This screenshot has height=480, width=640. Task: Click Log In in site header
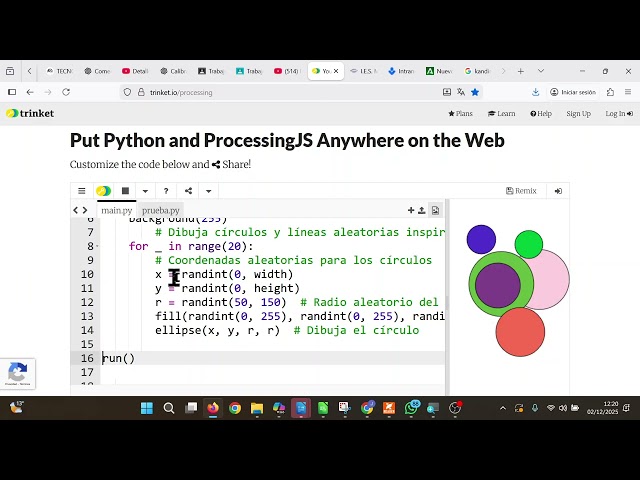point(619,113)
